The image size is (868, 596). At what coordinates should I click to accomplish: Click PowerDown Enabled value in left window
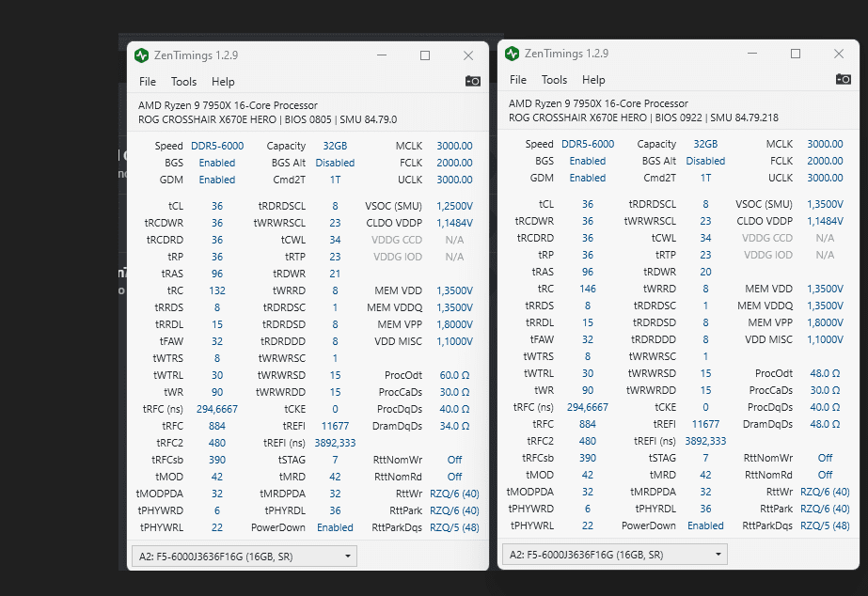pos(335,528)
